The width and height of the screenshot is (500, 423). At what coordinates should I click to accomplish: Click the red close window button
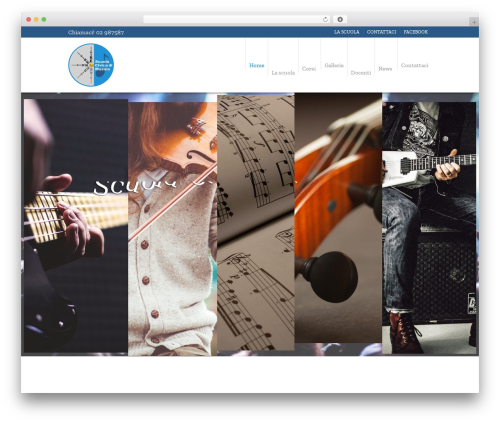pyautogui.click(x=29, y=19)
